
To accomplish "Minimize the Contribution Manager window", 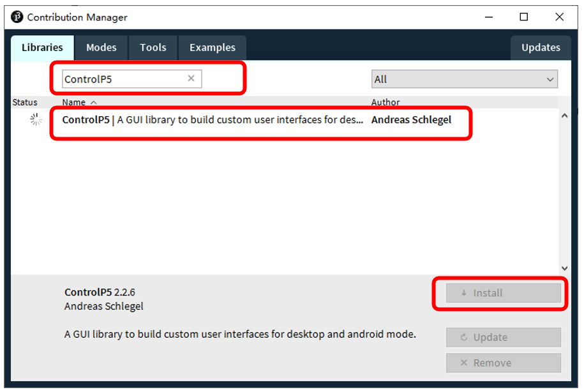I will 489,17.
